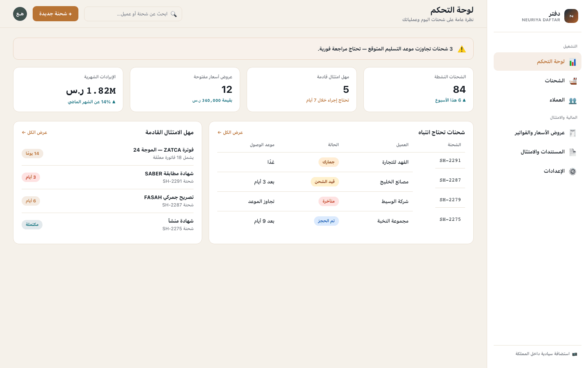
Task: Click shipment ID SH-2287 in table
Action: coord(450,180)
